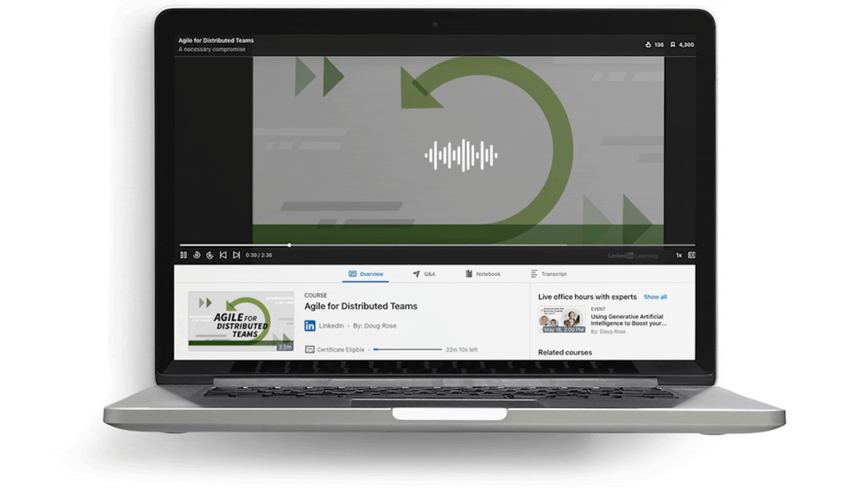Click the Certificate Eligible label
This screenshot has width=868, height=488.
coord(340,350)
